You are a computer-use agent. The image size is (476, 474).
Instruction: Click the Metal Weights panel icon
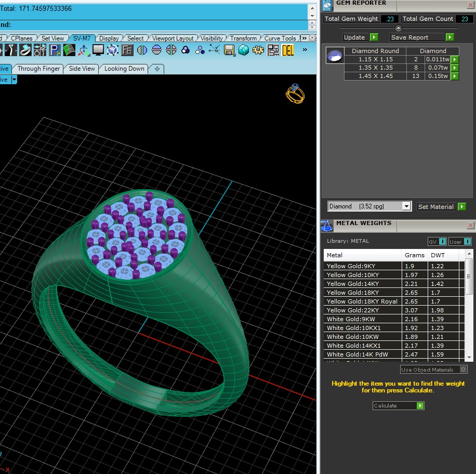[327, 226]
